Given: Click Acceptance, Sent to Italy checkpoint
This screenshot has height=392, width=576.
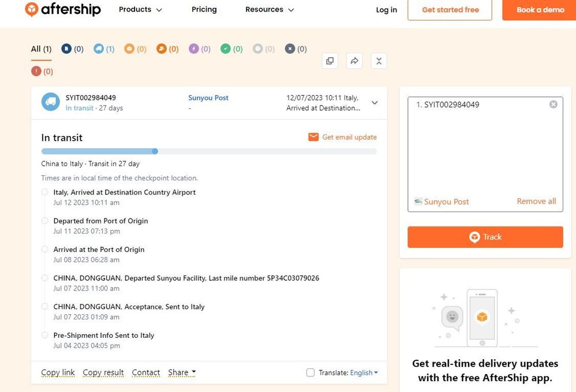Looking at the screenshot, I should pyautogui.click(x=129, y=307).
